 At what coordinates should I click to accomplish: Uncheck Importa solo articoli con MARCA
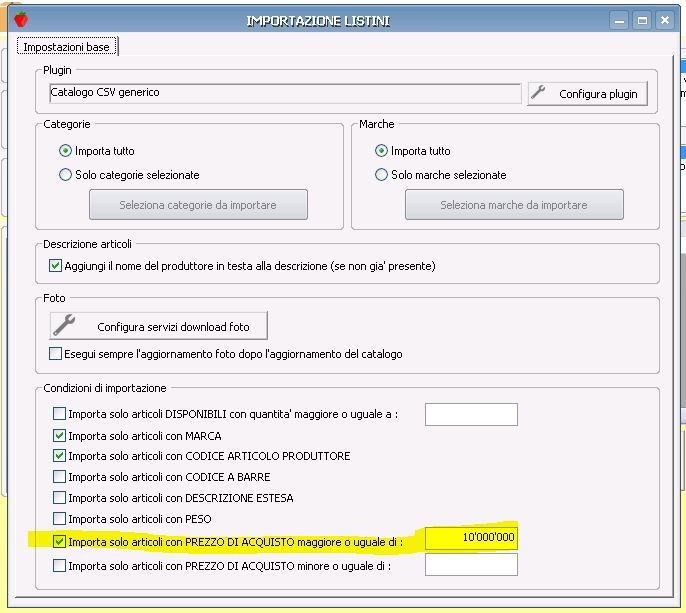tap(59, 436)
